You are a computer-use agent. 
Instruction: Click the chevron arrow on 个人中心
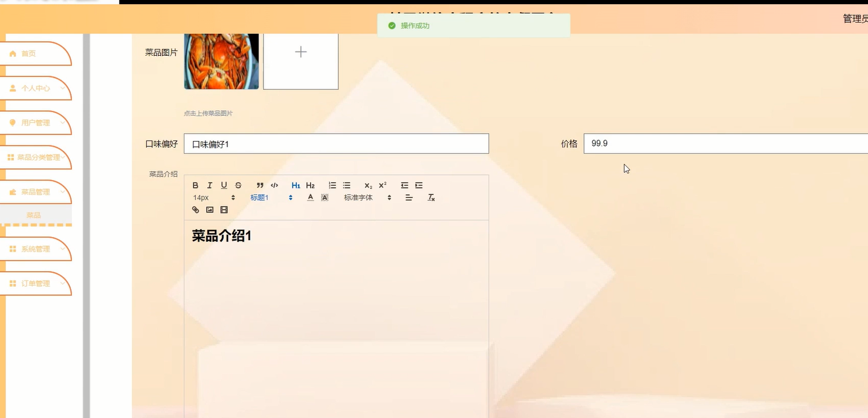pyautogui.click(x=62, y=88)
